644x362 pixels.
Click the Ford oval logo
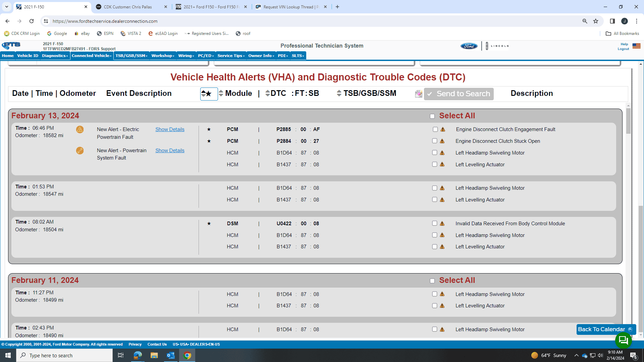(469, 46)
